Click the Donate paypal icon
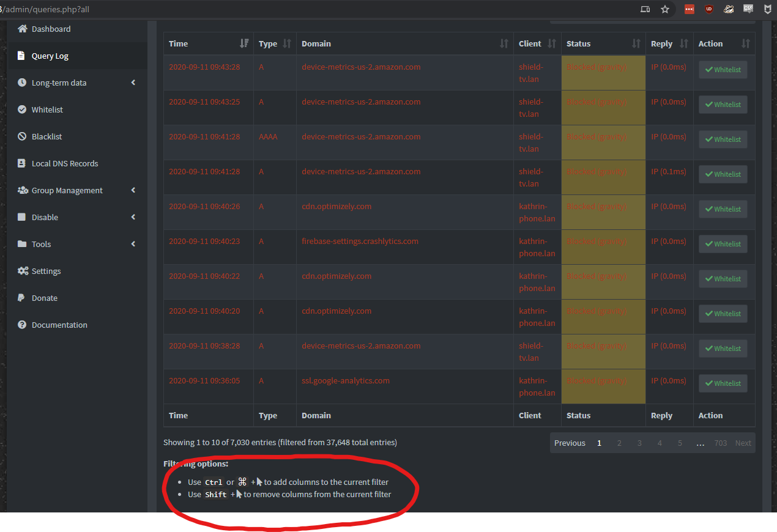 coord(22,298)
